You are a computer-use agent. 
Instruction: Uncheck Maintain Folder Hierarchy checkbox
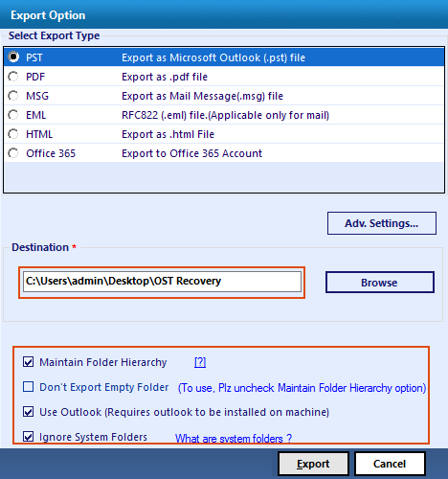pos(28,362)
